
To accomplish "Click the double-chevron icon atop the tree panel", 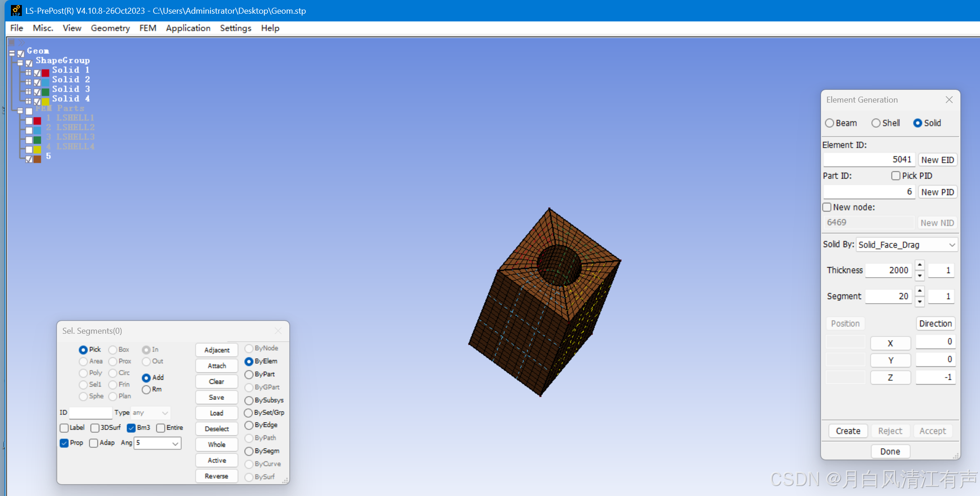I will [21, 42].
